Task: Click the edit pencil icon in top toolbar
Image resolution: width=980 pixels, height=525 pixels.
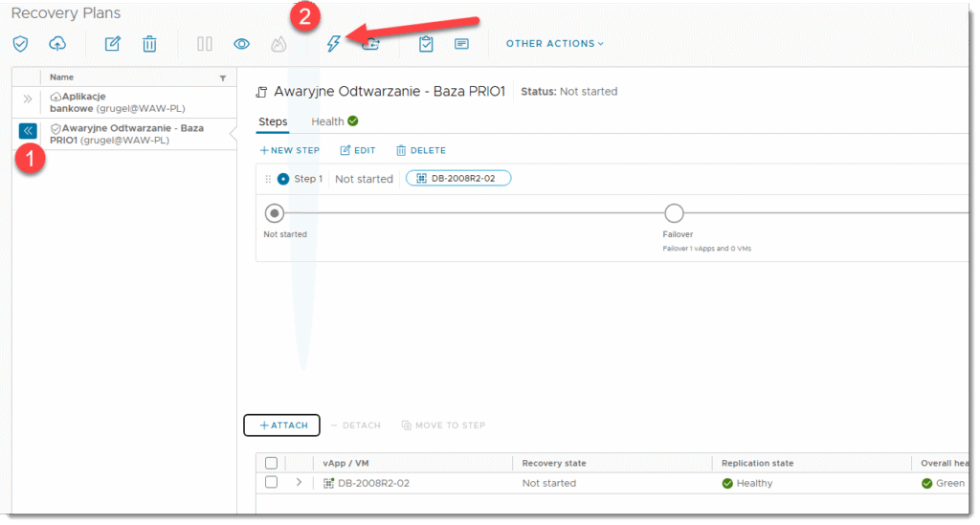Action: pos(112,44)
